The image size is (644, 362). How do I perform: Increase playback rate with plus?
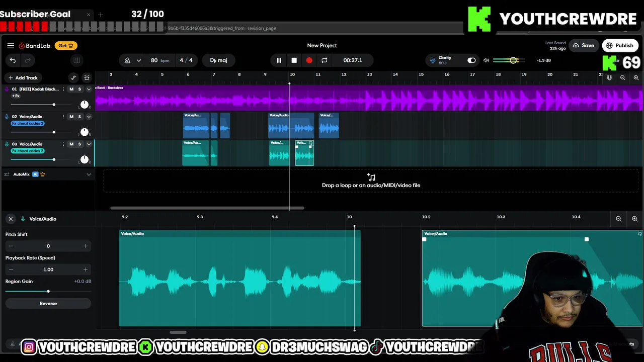point(85,269)
